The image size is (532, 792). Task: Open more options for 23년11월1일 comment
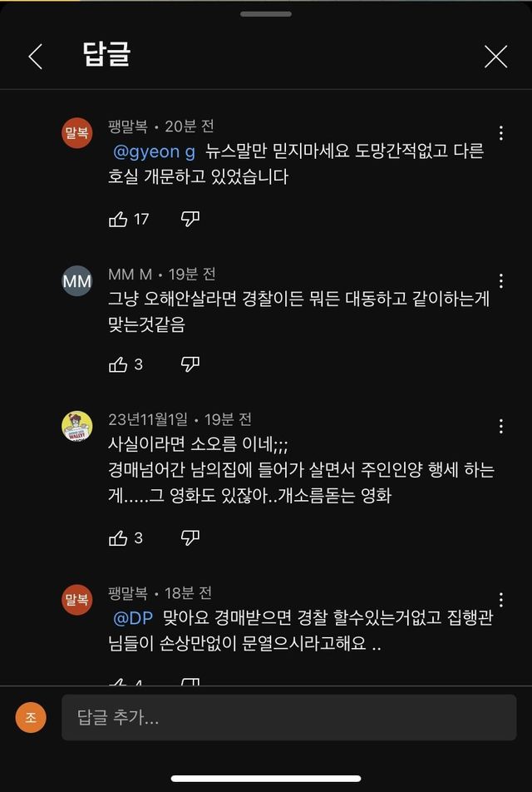click(x=501, y=427)
